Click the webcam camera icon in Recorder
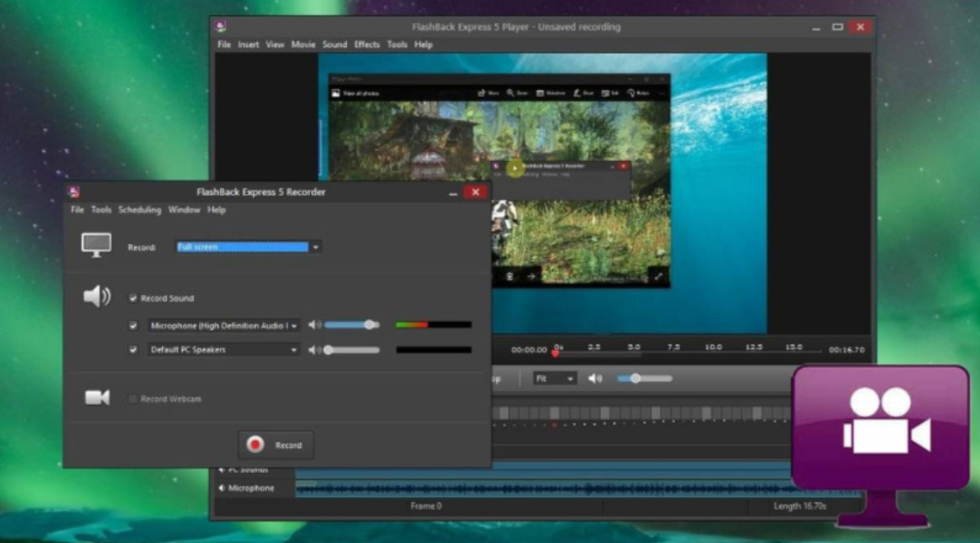 [97, 398]
